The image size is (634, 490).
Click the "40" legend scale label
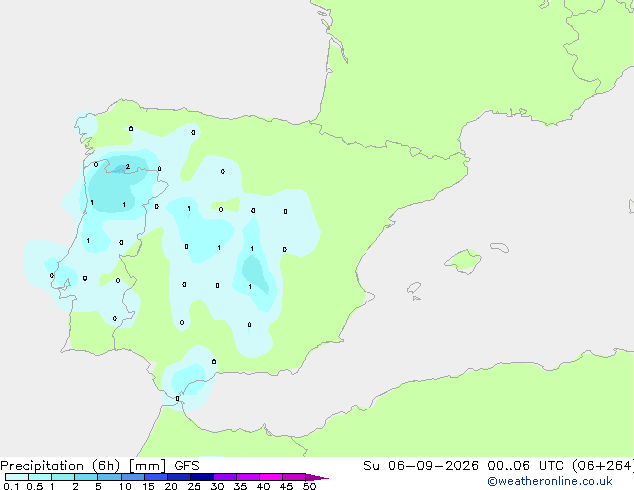(263, 486)
